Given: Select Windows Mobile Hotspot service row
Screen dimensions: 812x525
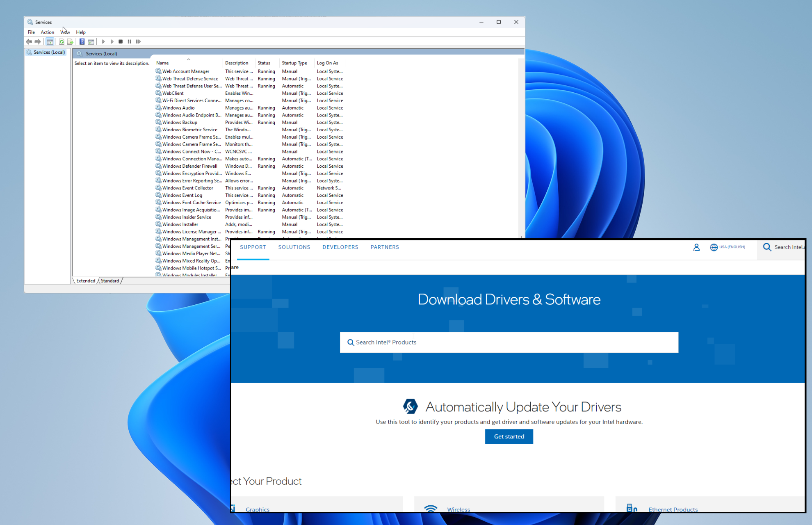Looking at the screenshot, I should pyautogui.click(x=192, y=268).
